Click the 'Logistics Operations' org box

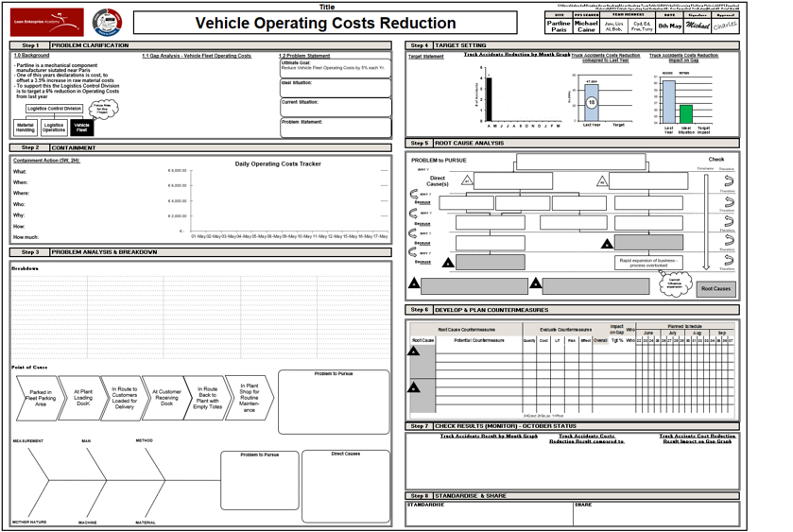coord(54,128)
